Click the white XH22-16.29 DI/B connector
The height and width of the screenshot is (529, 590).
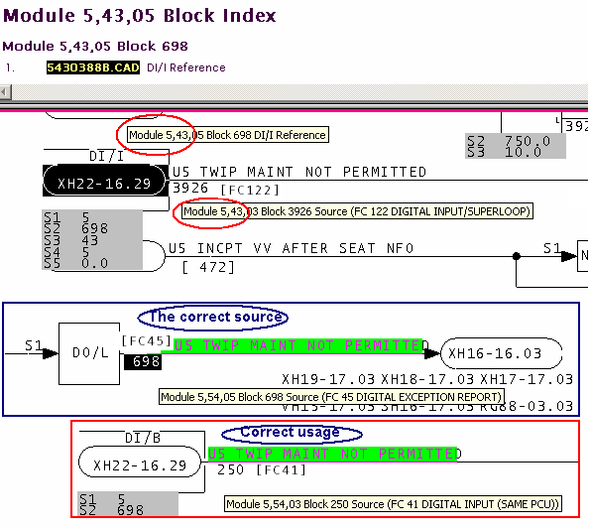(x=140, y=462)
